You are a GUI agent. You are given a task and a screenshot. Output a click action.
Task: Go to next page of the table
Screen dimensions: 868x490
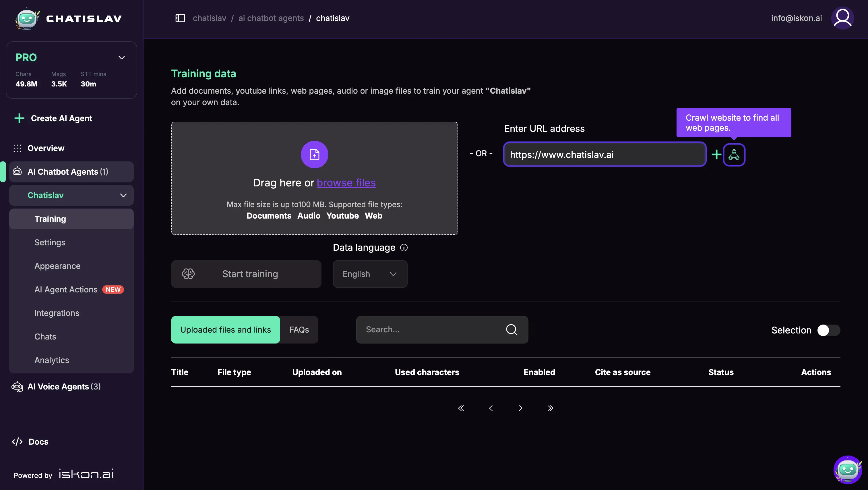tap(521, 408)
